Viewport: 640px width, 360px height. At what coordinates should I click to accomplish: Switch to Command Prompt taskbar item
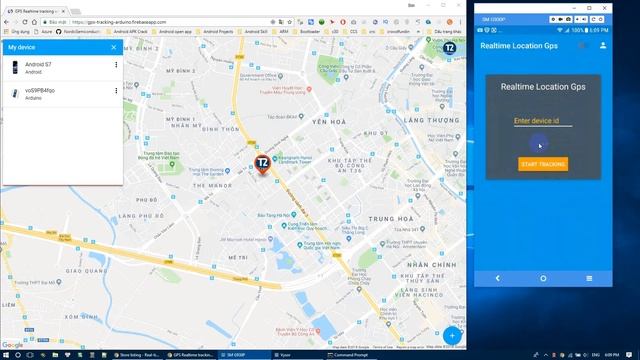pos(351,355)
